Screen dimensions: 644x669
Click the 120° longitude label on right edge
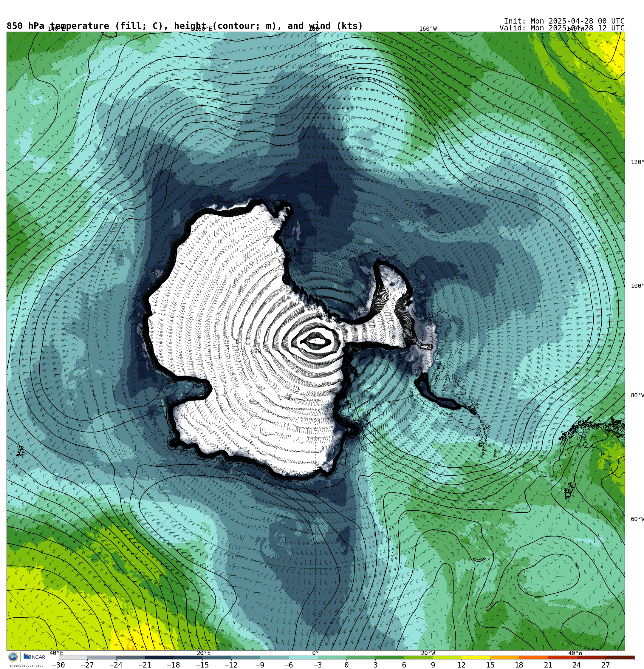[637, 162]
